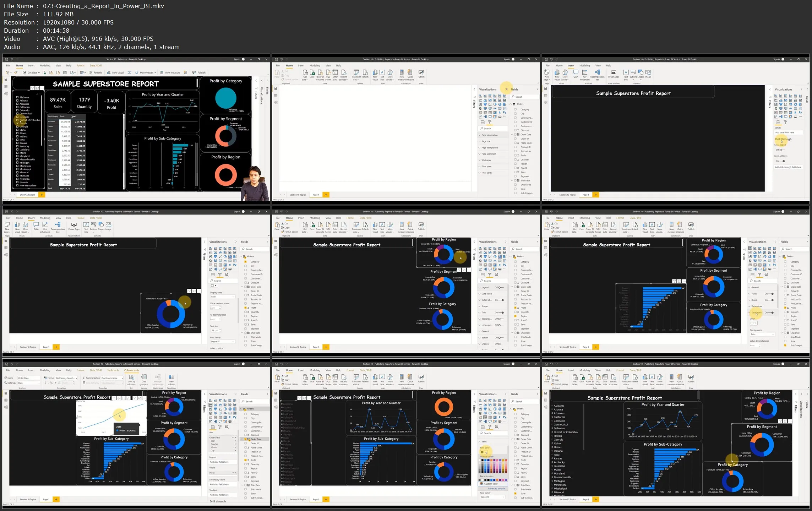This screenshot has width=812, height=511.
Task: Toggle Y axis switch in the bar-chart format window
Action: [771, 294]
